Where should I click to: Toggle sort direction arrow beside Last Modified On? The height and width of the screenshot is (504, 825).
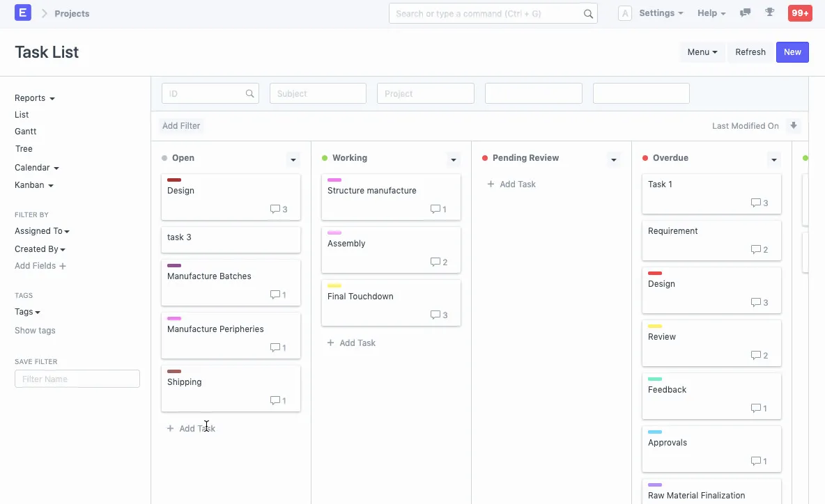(x=793, y=126)
